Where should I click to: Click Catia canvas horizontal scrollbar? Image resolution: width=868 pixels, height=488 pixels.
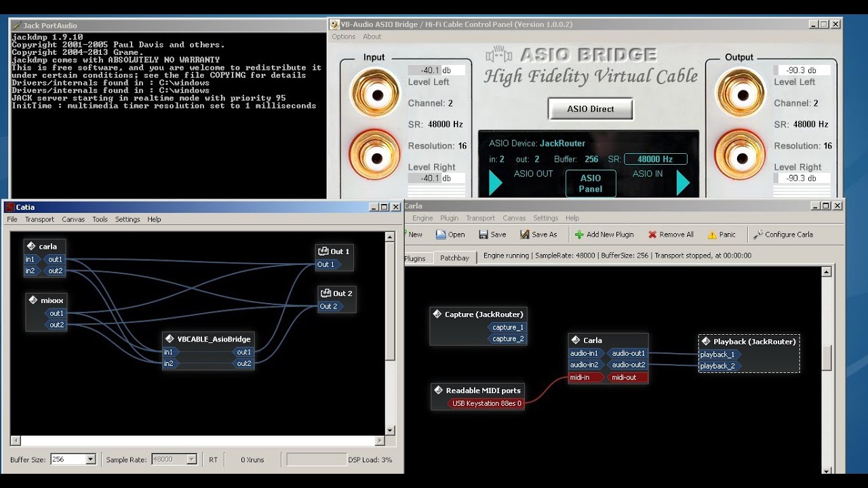(198, 441)
